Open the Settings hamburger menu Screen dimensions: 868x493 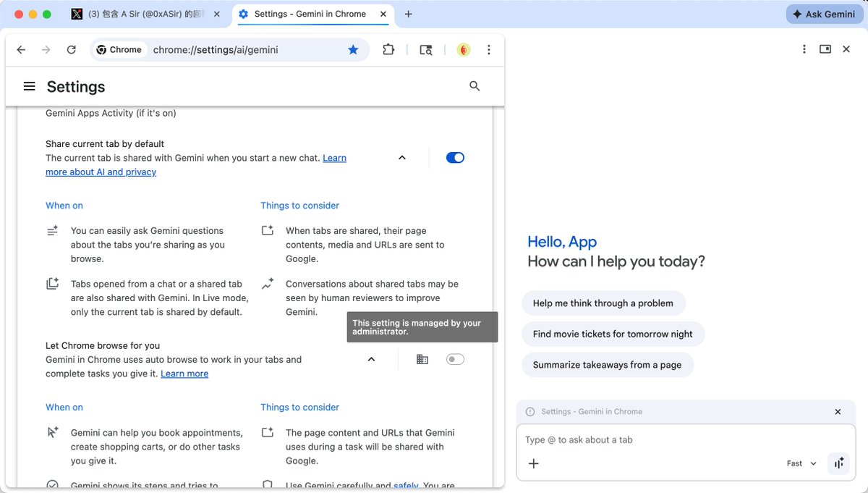click(x=29, y=86)
